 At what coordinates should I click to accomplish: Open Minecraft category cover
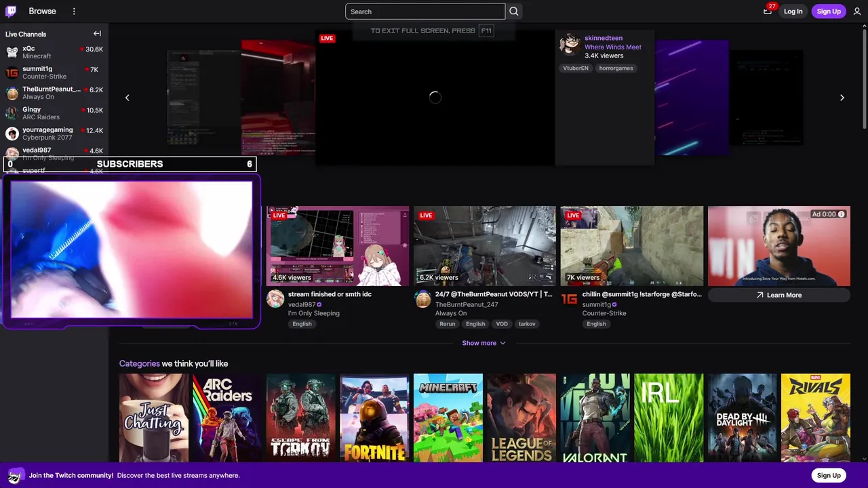pos(448,418)
